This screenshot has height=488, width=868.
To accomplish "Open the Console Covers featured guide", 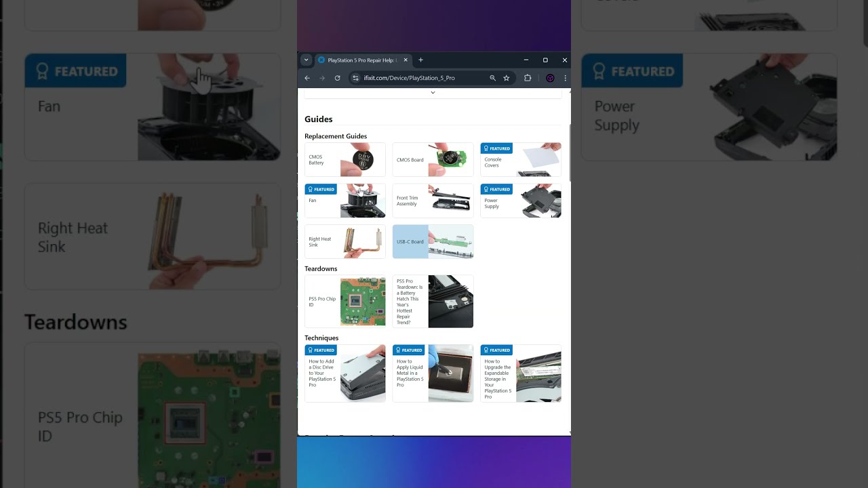I will pos(521,160).
